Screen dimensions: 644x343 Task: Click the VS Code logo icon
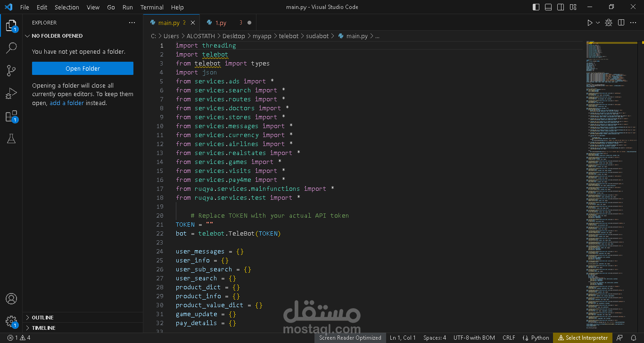coord(8,7)
